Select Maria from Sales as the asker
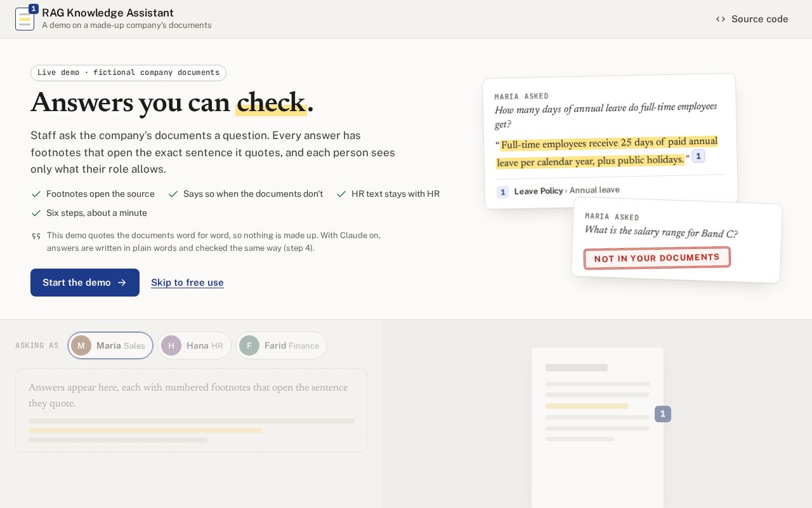Screen dimensions: 812x508 click(110, 345)
